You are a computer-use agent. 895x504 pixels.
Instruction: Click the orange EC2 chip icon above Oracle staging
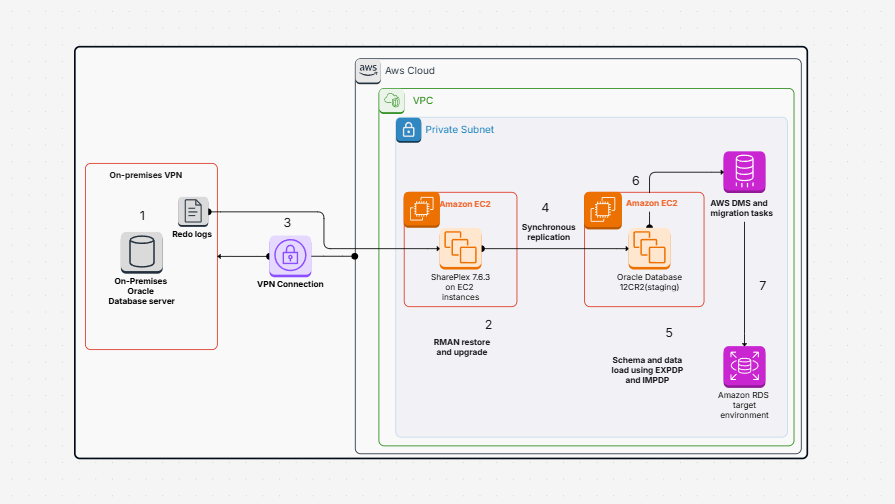[603, 210]
